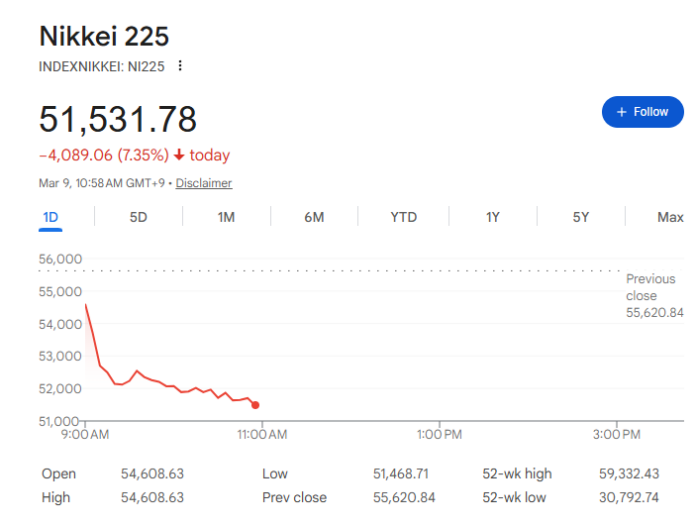Click the 51,531.78 index price

118,119
